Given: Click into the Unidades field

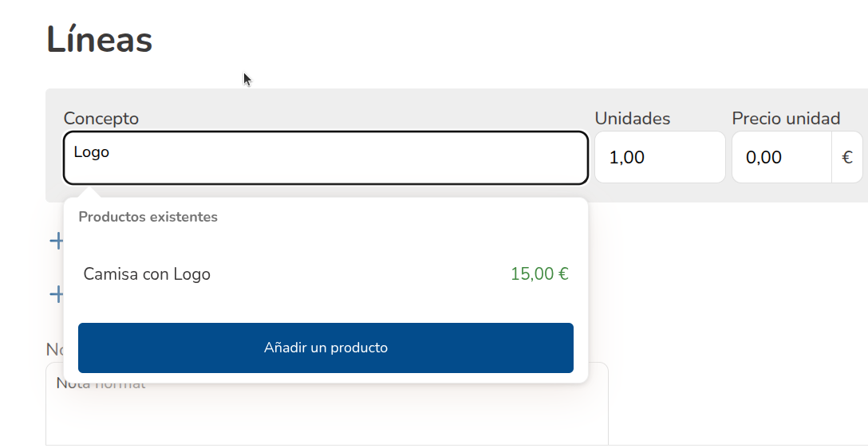Looking at the screenshot, I should [x=659, y=158].
